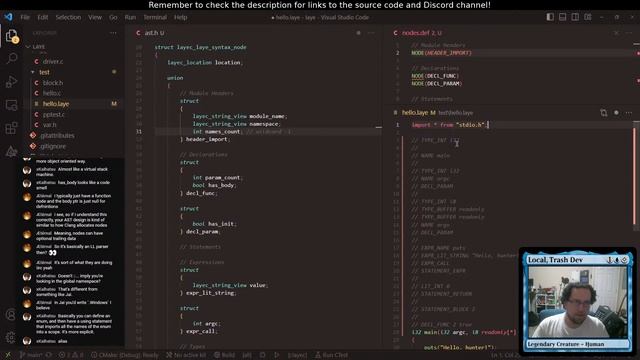
Task: Open the File menu
Action: click(25, 17)
